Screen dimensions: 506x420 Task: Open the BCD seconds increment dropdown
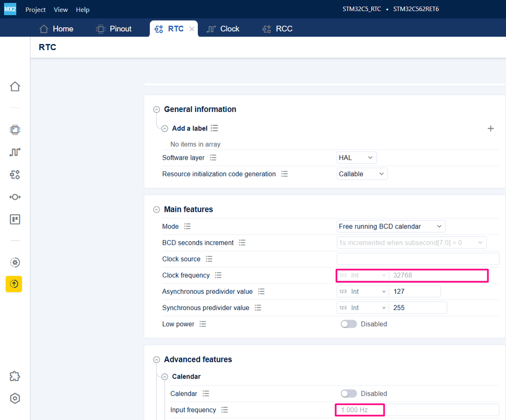tap(412, 243)
